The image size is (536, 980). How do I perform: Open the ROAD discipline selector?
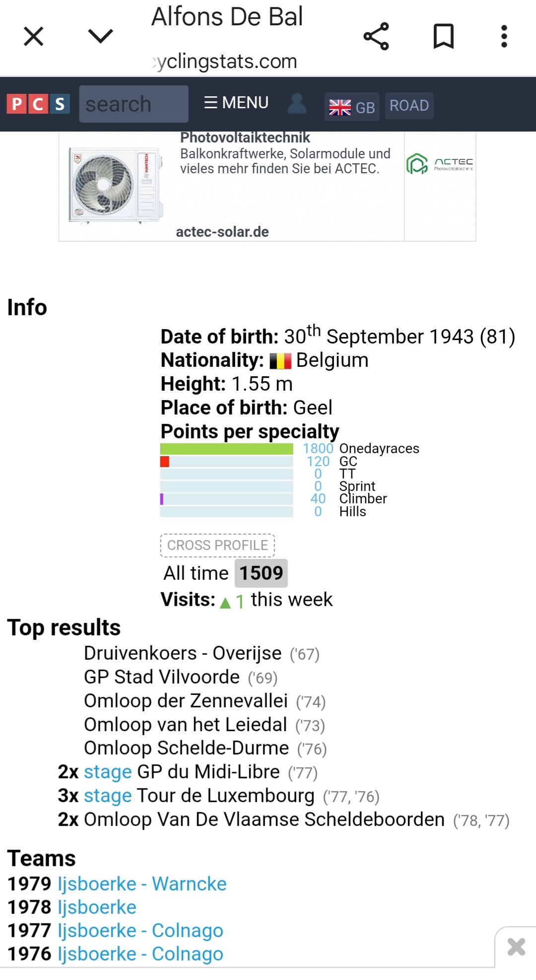coord(409,106)
